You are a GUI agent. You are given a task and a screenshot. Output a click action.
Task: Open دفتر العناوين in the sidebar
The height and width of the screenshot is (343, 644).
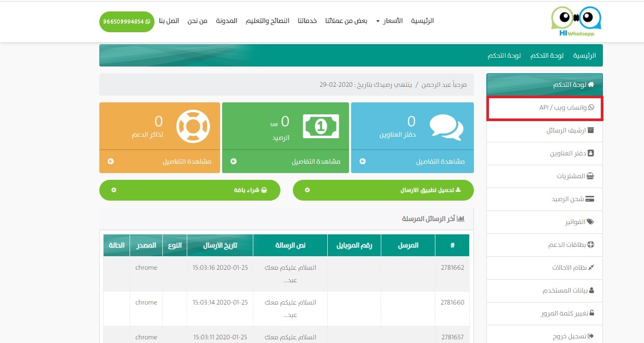[x=545, y=154]
